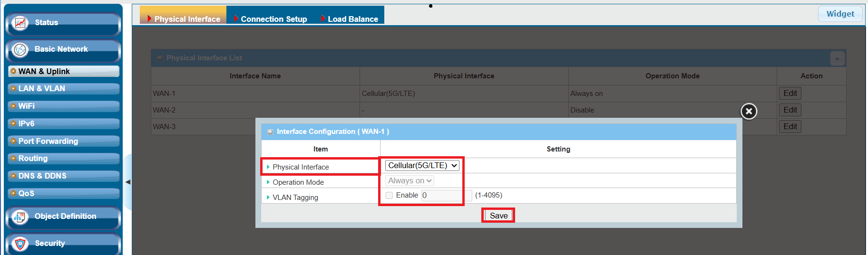Click the Security shield icon
Image resolution: width=868 pixels, height=255 pixels.
coord(20,244)
